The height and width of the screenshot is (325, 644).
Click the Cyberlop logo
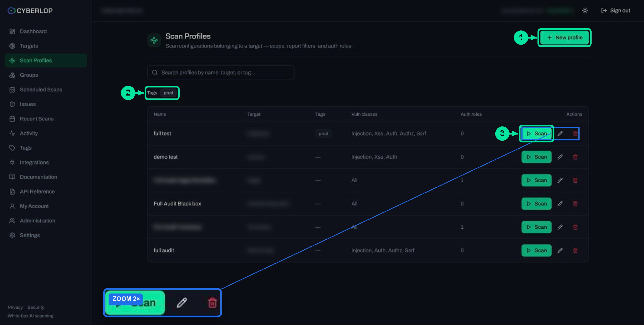point(30,11)
